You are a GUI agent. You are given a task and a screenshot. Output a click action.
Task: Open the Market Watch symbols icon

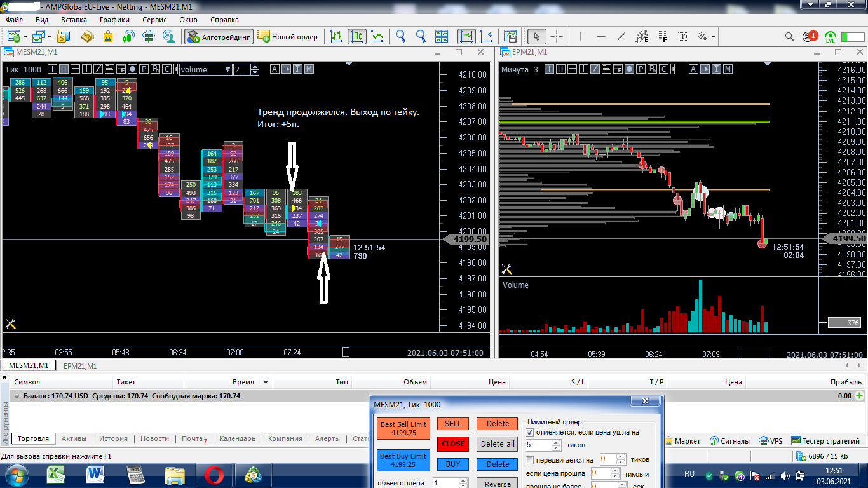(x=65, y=36)
